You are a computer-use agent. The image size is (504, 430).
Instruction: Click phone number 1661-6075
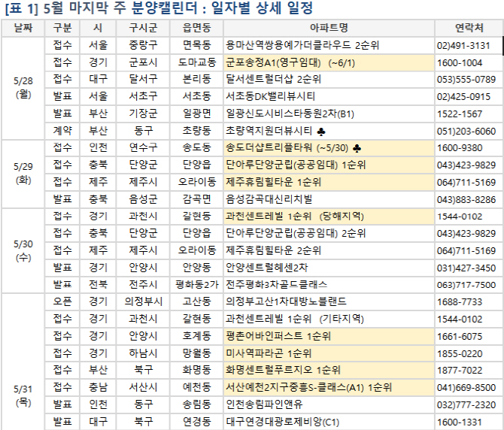click(x=460, y=336)
